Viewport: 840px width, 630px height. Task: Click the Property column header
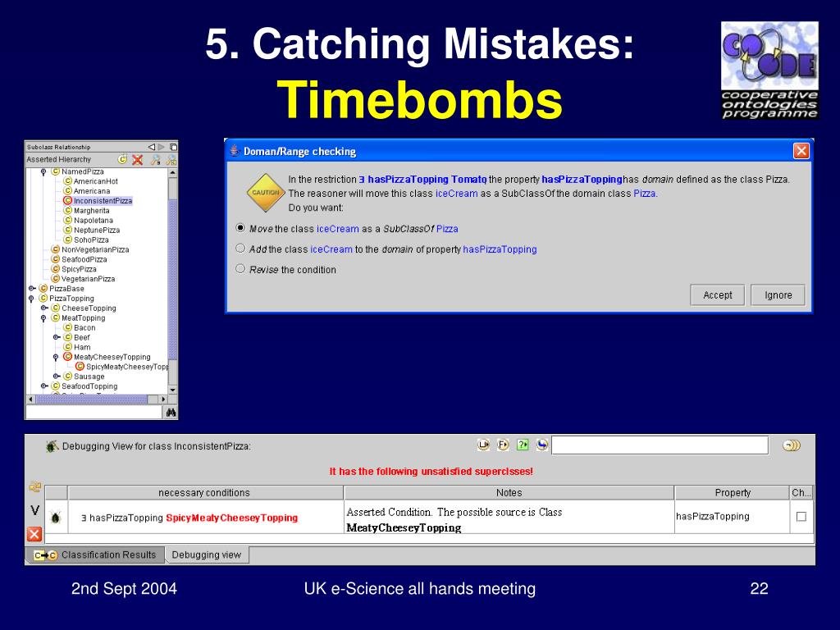coord(733,492)
